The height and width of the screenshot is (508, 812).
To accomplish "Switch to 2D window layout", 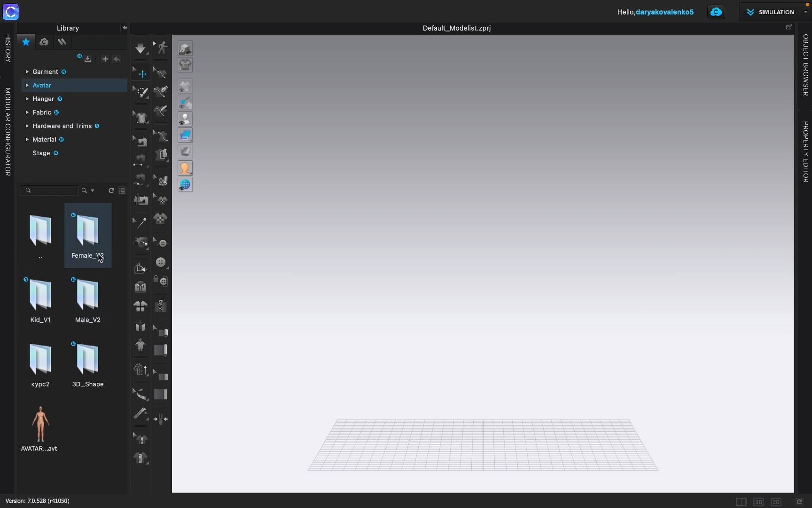I will click(x=776, y=502).
